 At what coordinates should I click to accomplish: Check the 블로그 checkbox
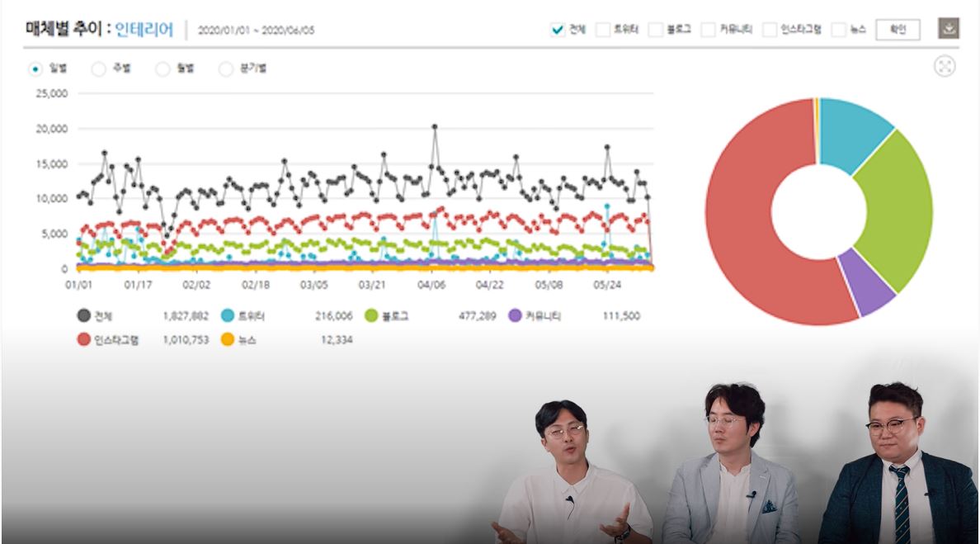(655, 30)
